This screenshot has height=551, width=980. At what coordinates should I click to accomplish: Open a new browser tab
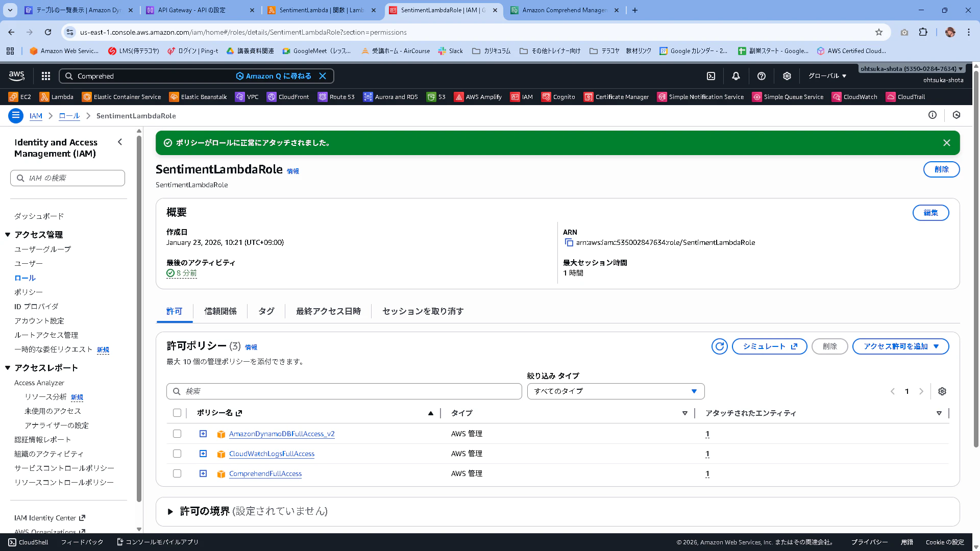click(x=635, y=10)
